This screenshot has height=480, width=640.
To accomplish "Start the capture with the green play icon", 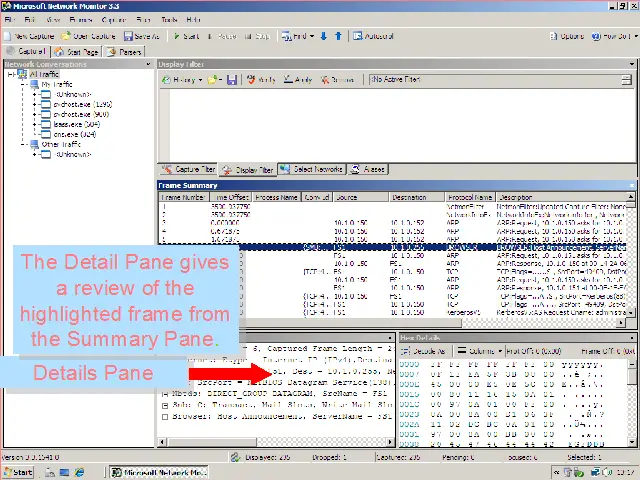I will point(176,36).
